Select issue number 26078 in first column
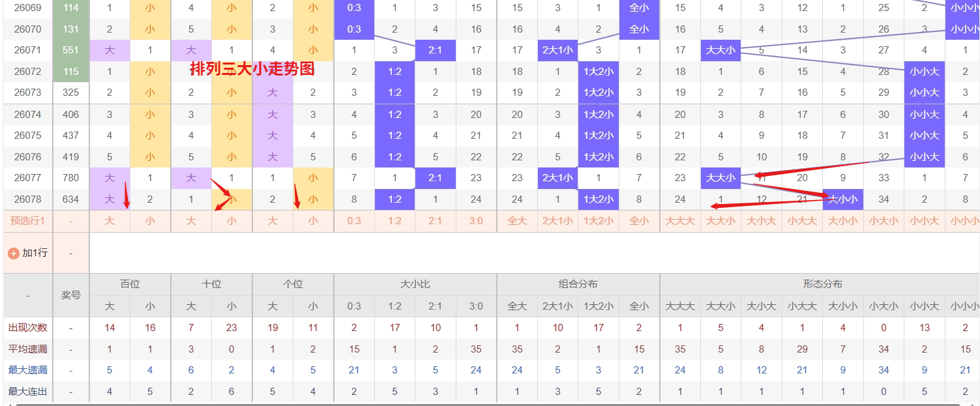 click(27, 199)
